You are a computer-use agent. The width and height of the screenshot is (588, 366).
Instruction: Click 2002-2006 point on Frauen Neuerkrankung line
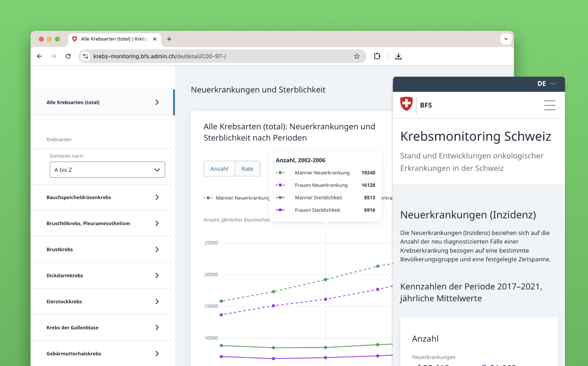325,299
